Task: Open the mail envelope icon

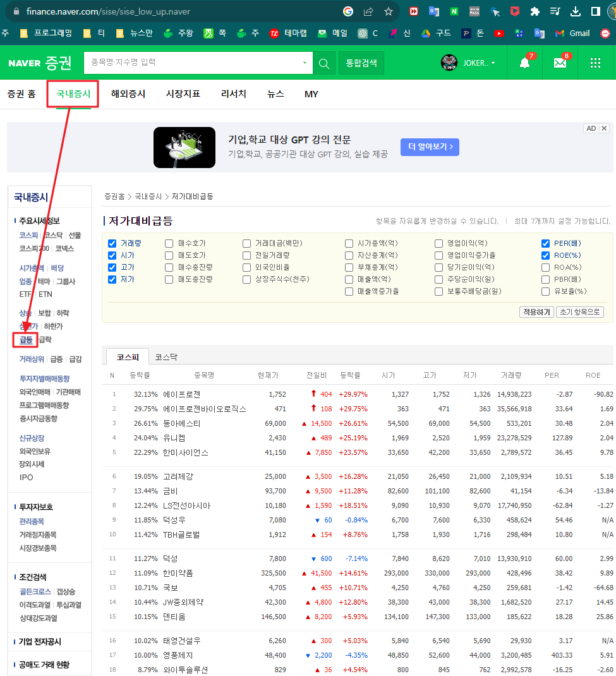Action: [560, 63]
